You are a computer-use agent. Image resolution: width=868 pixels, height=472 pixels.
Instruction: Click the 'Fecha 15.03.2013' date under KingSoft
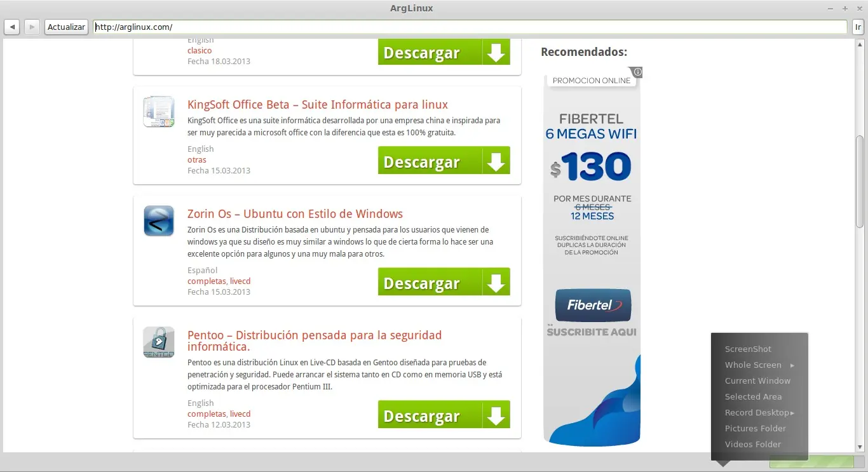pyautogui.click(x=219, y=171)
